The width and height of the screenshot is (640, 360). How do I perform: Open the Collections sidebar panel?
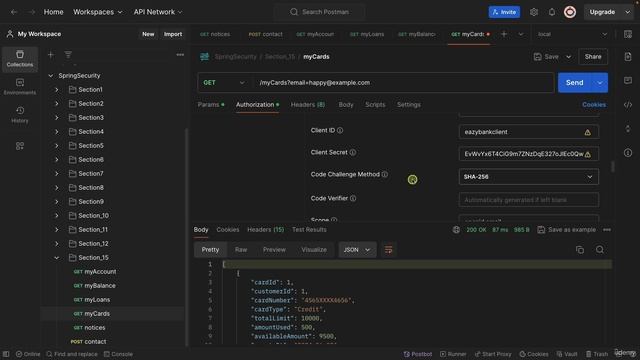click(20, 58)
